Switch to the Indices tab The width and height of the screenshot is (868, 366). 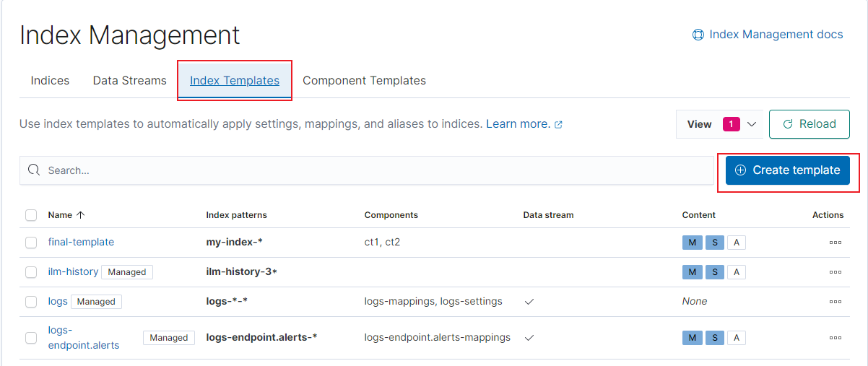tap(50, 81)
